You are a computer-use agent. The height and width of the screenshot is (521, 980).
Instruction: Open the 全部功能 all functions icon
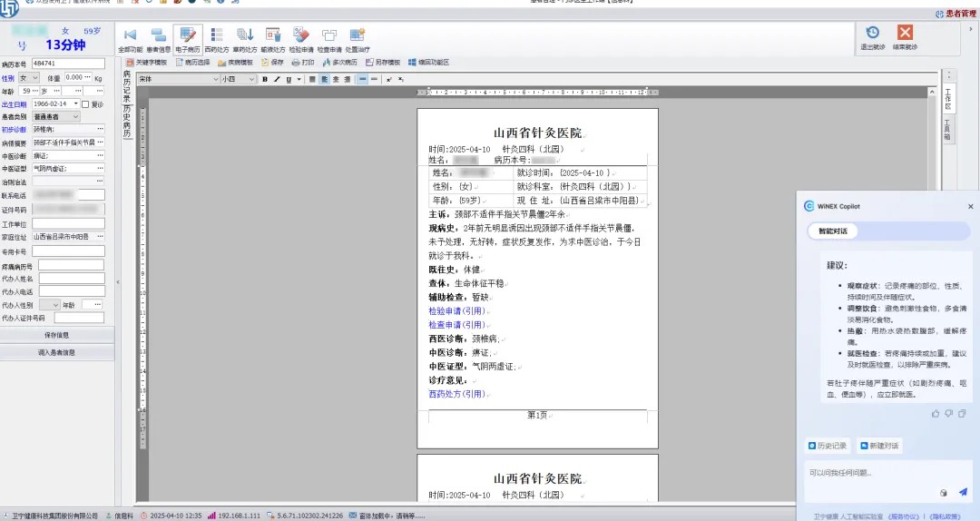[130, 40]
